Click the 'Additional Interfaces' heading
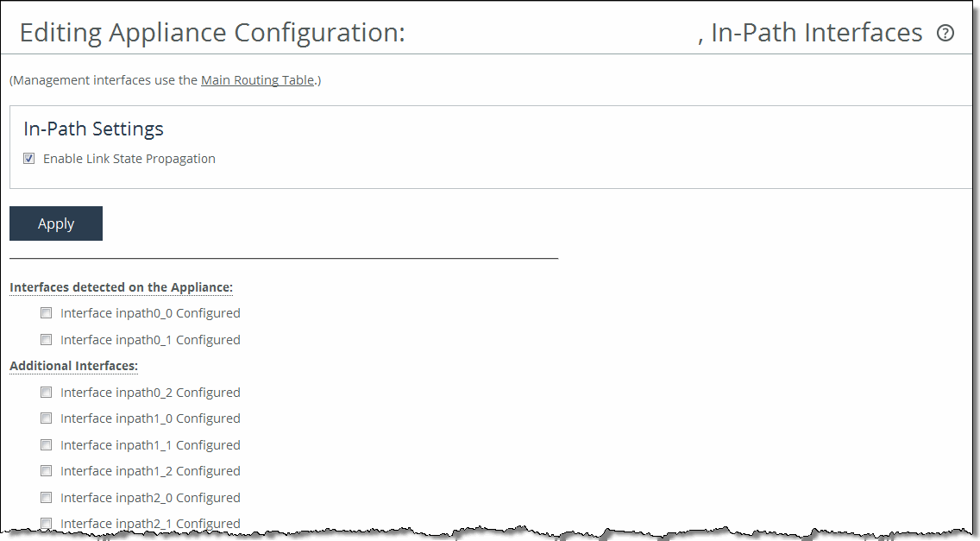The image size is (980, 541). [x=73, y=366]
